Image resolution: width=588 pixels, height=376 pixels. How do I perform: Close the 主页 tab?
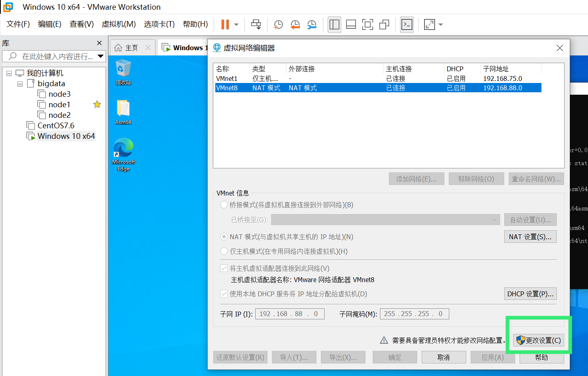coord(148,48)
